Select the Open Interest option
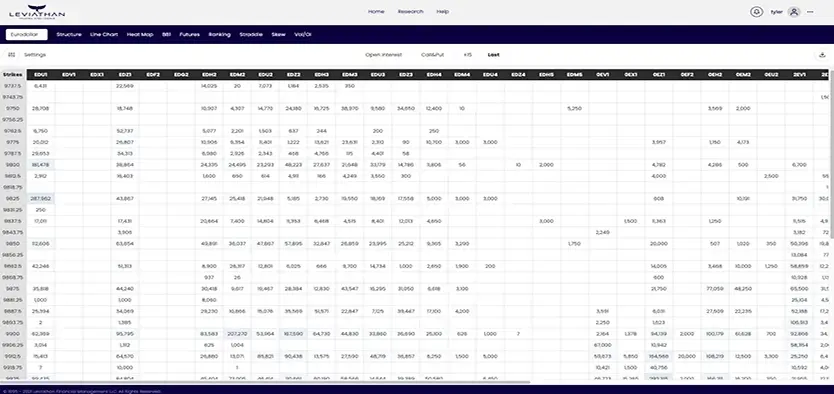834x394 pixels. point(383,55)
